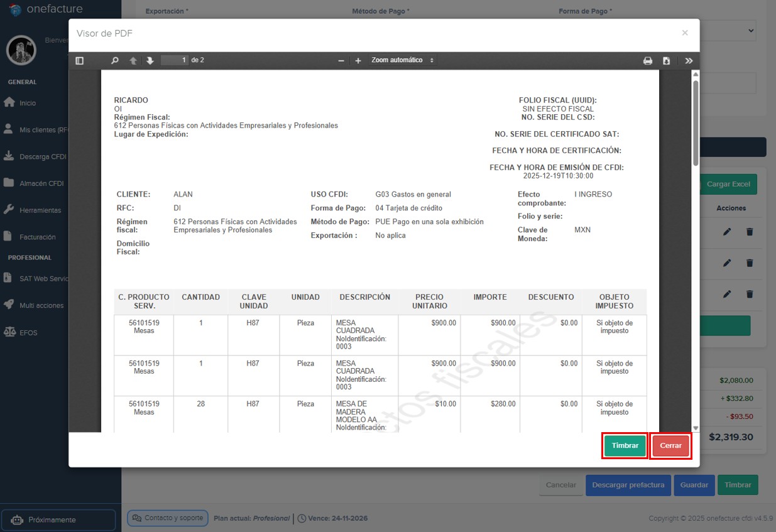Open the PDF search magnifier
The width and height of the screenshot is (776, 532).
(114, 61)
